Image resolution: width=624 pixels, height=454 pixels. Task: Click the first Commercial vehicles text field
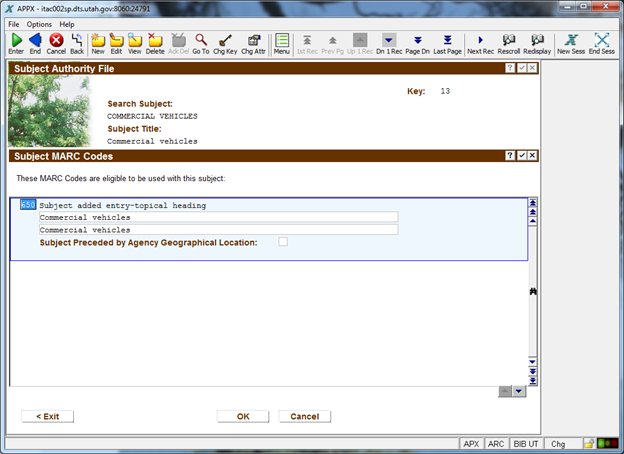click(x=218, y=217)
